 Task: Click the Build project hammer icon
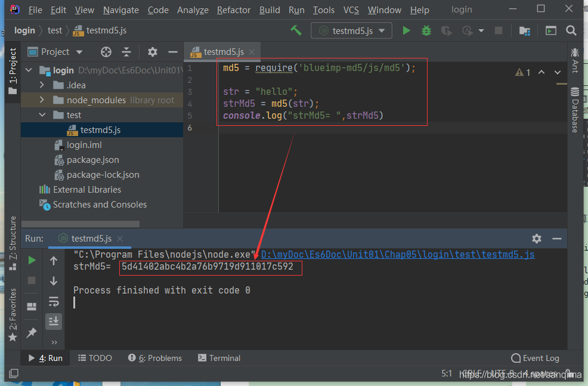tap(296, 30)
